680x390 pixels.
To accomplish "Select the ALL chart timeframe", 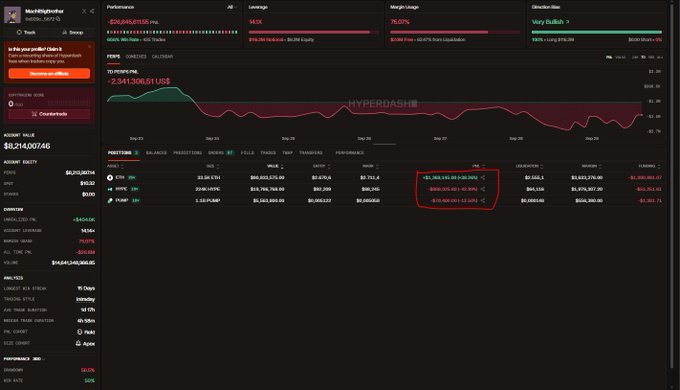I will tap(660, 57).
